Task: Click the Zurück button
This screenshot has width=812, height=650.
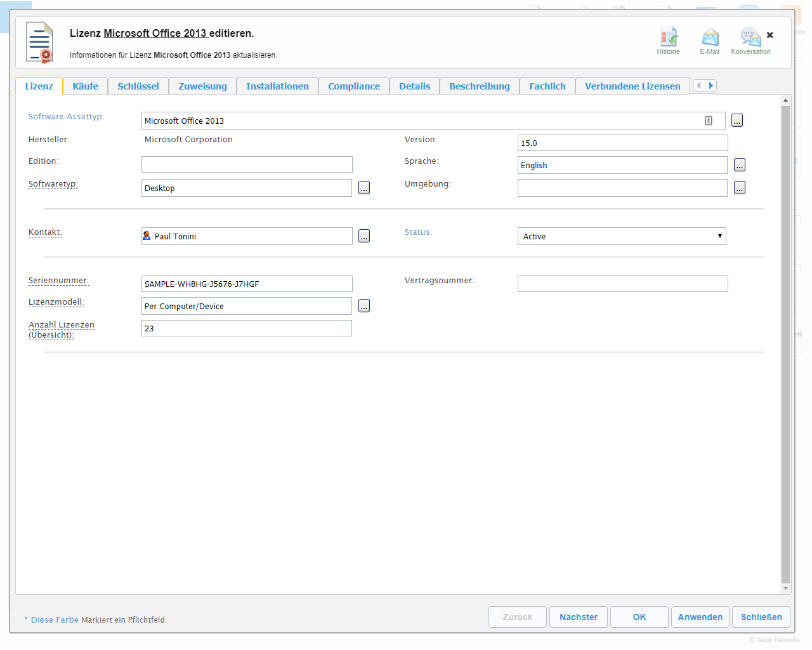Action: [518, 617]
